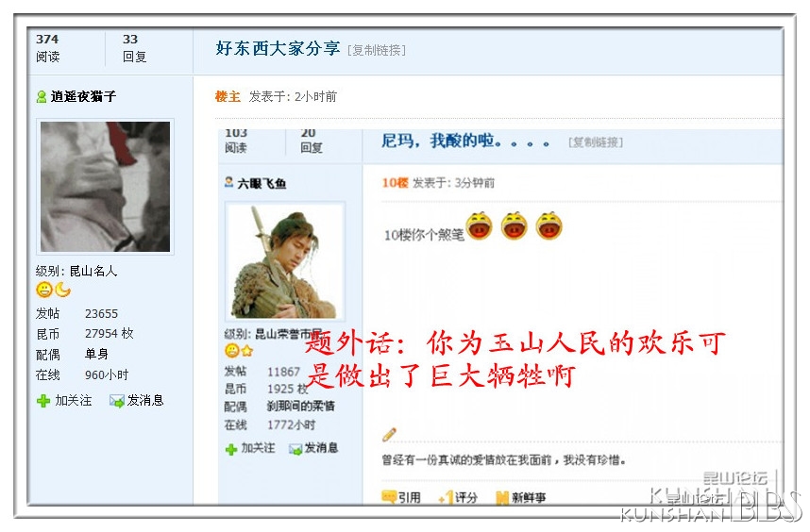Screen dimensions: 810x532
Task: Open 六眼飞鱼's swordsman avatar image
Action: point(285,261)
